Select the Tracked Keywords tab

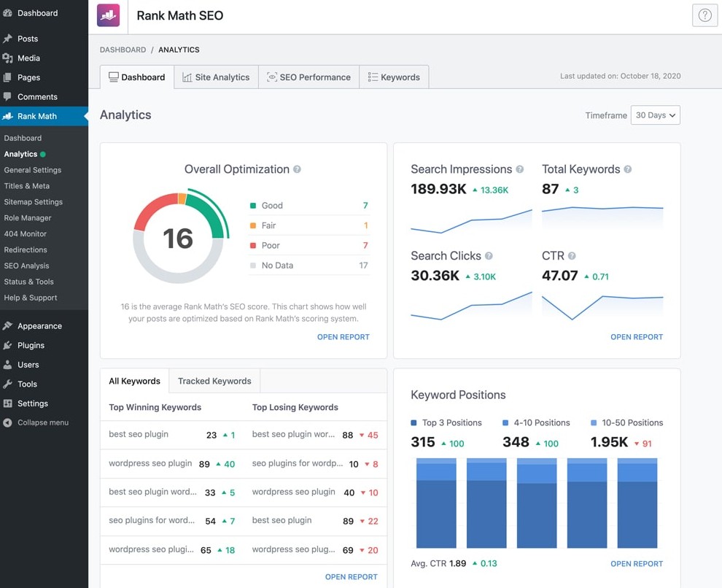(214, 382)
